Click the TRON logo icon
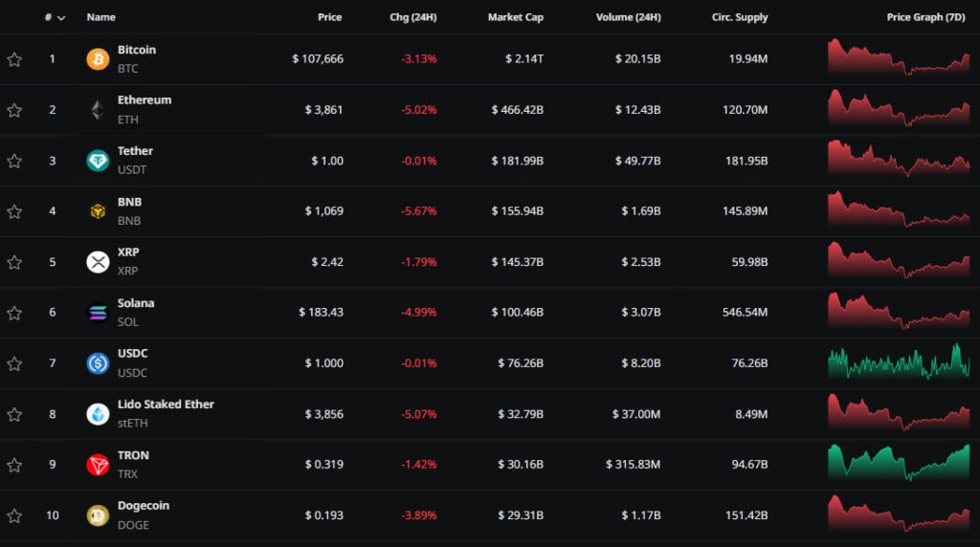The width and height of the screenshot is (980, 547). pos(98,465)
